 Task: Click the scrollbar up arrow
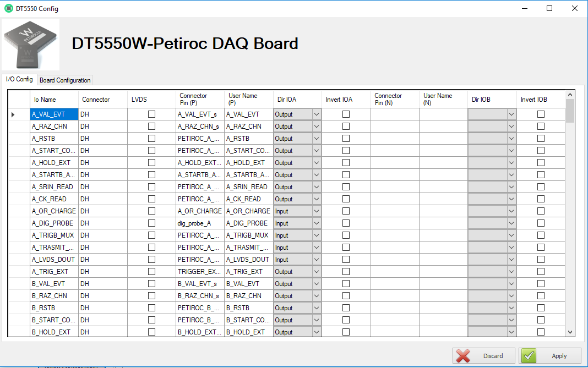pyautogui.click(x=570, y=95)
